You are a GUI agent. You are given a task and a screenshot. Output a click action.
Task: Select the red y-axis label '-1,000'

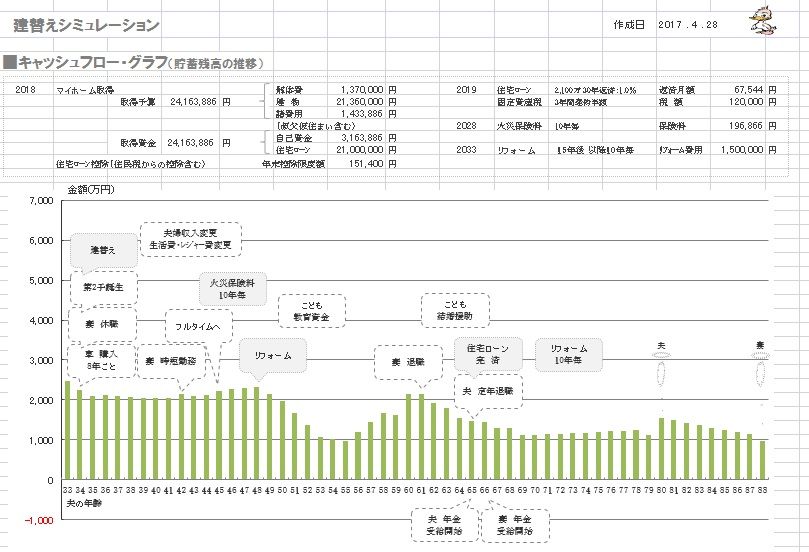[40, 521]
